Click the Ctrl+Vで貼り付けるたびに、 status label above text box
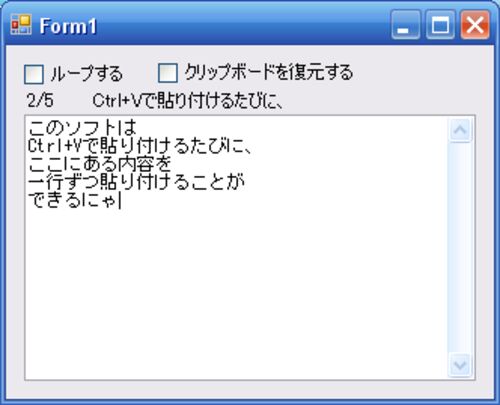 click(x=188, y=101)
